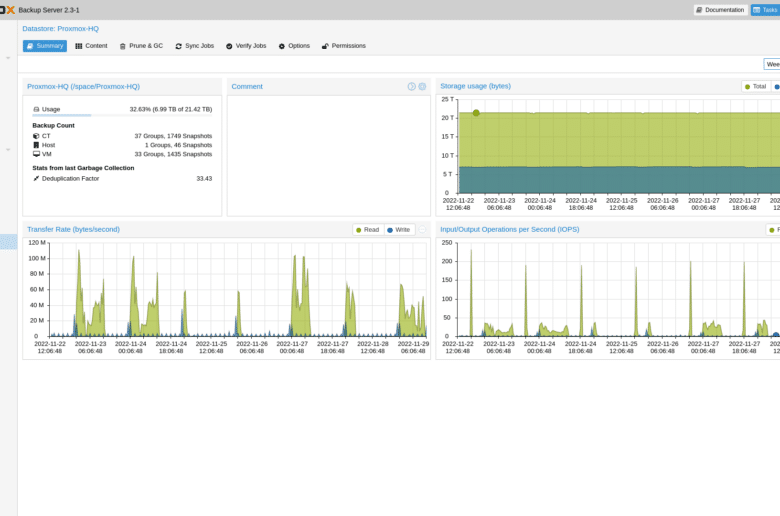Collapse the upper sidebar expander arrow
The height and width of the screenshot is (516, 780).
tap(8, 58)
